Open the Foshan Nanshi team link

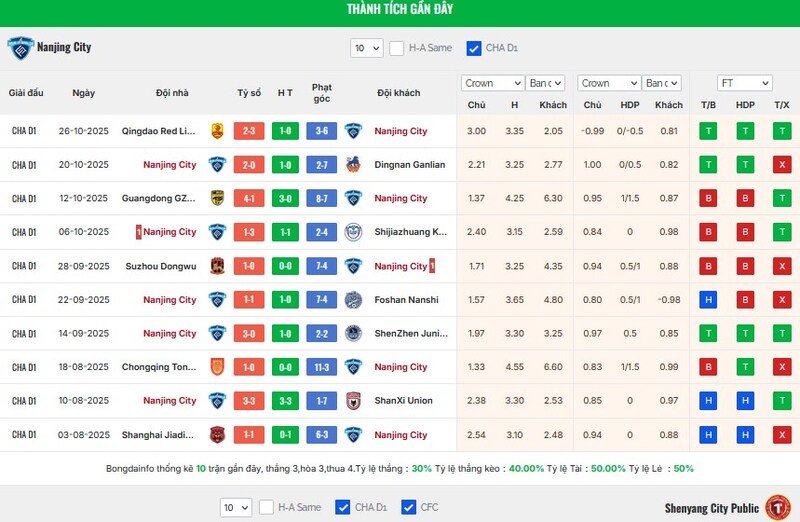click(x=407, y=300)
